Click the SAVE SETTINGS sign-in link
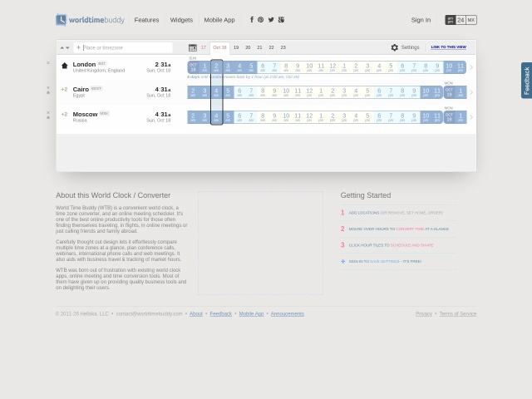 point(384,261)
